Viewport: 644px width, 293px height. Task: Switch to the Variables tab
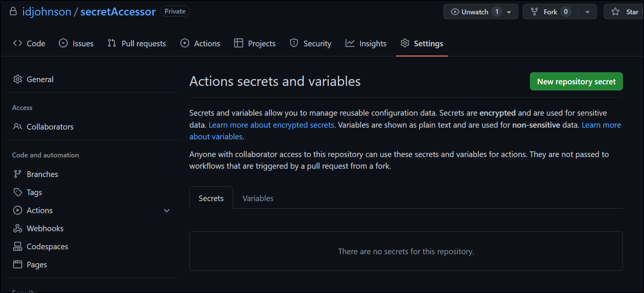(x=258, y=198)
